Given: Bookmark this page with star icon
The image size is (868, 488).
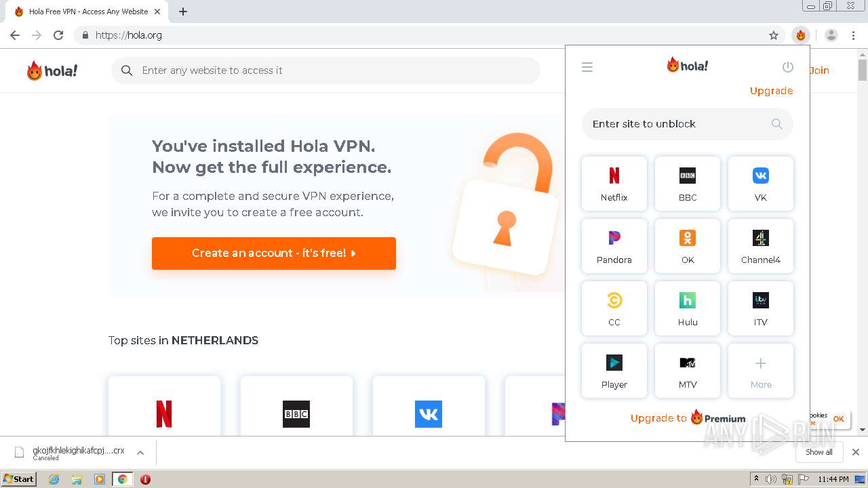Looking at the screenshot, I should tap(774, 35).
